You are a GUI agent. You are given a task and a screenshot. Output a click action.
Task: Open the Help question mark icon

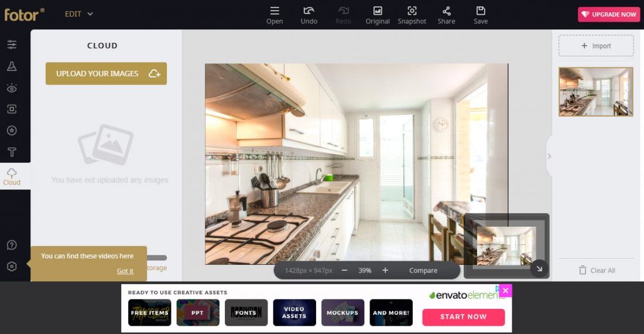(x=12, y=245)
